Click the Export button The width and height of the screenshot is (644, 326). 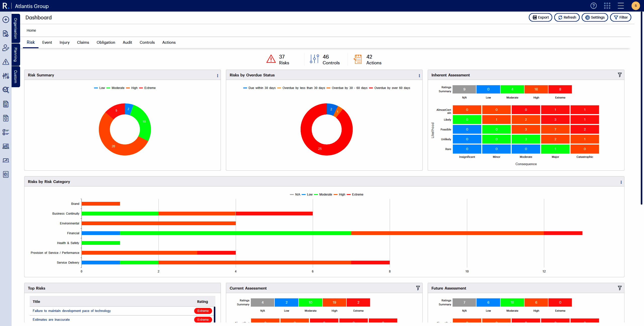coord(540,17)
